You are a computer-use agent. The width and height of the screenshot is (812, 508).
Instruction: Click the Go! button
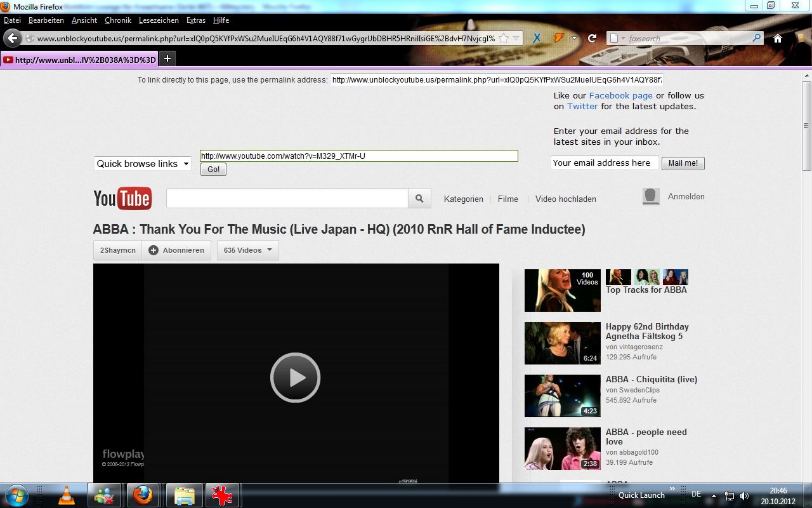[x=213, y=170]
